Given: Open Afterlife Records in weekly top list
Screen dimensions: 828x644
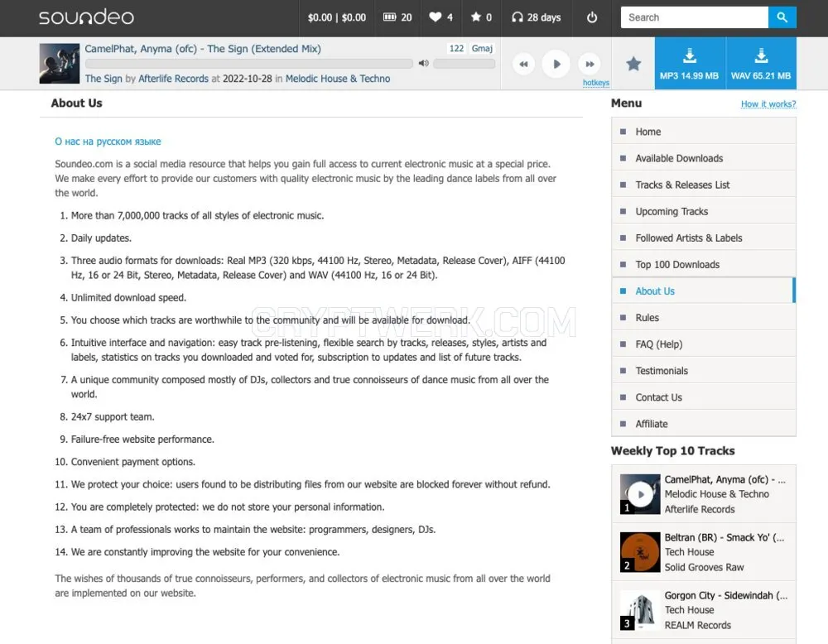Looking at the screenshot, I should click(x=700, y=509).
